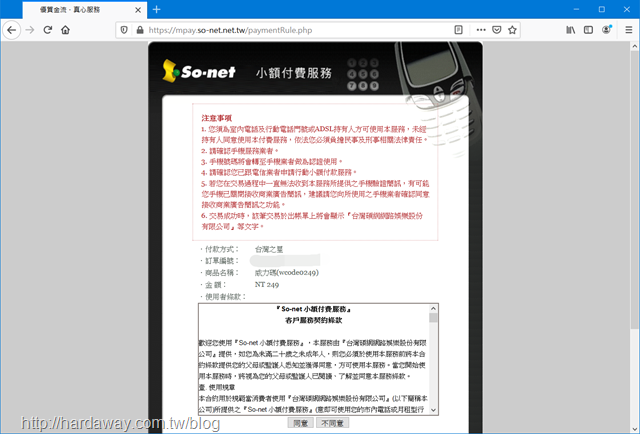Click the 小額付費服務 header title
640x434 pixels.
(294, 73)
